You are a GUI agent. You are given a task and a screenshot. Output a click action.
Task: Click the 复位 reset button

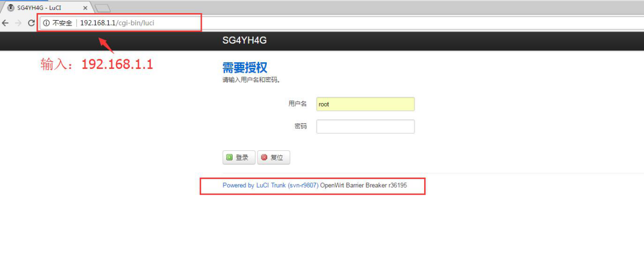coord(273,157)
